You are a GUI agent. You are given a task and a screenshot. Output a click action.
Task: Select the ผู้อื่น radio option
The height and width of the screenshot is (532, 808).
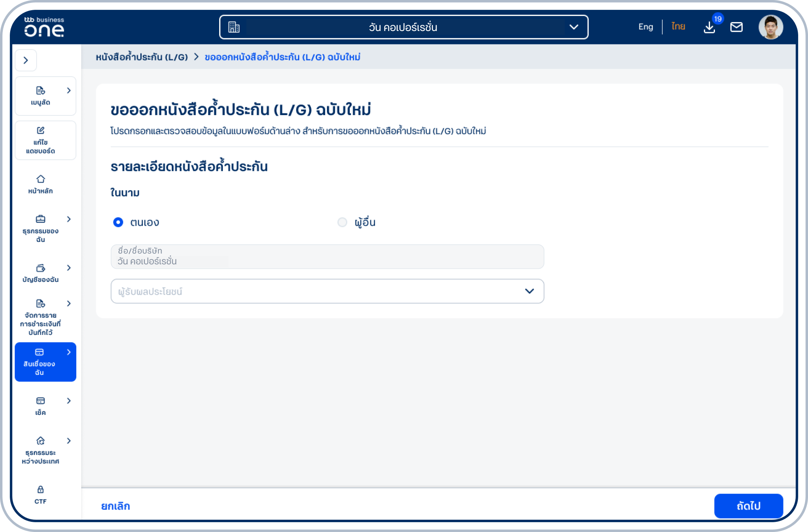click(342, 222)
